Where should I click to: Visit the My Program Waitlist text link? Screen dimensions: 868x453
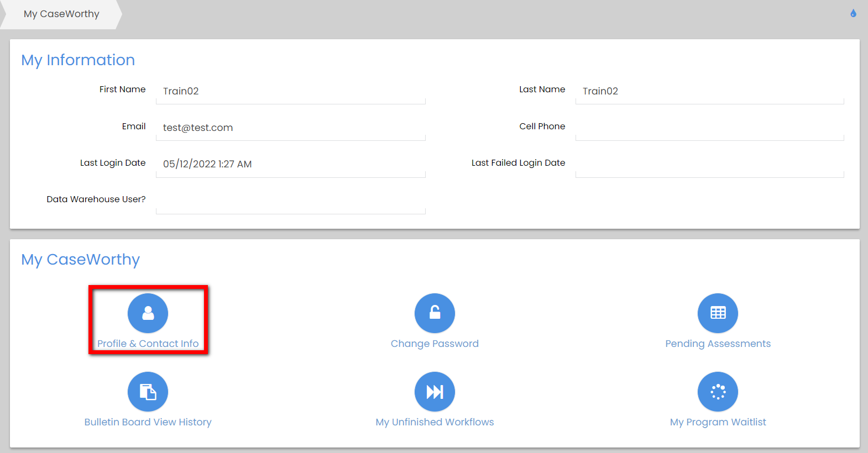pyautogui.click(x=718, y=422)
